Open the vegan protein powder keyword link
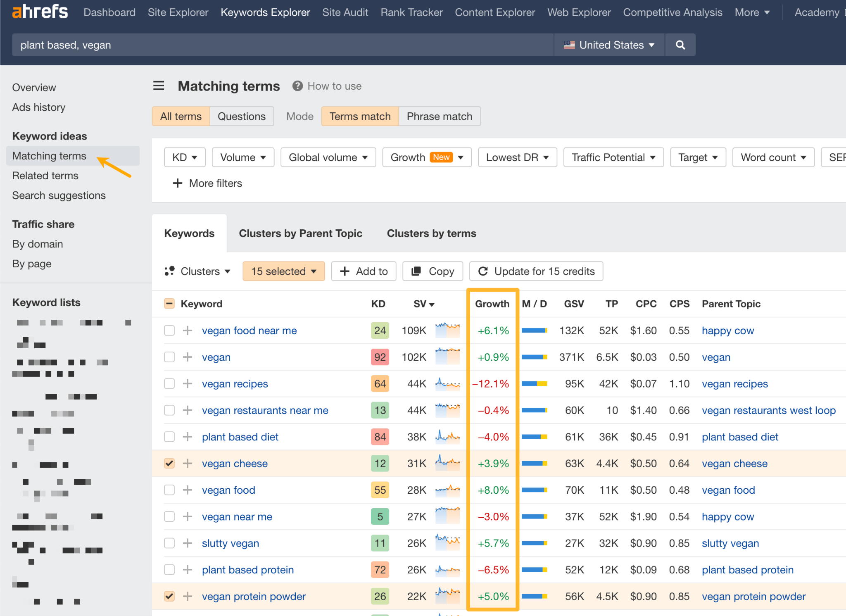 click(x=254, y=596)
